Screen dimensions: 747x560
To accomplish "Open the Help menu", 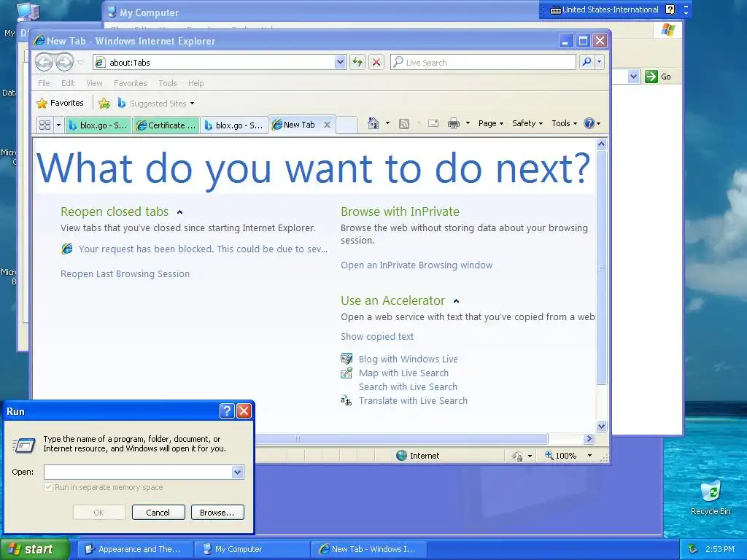I will [196, 83].
